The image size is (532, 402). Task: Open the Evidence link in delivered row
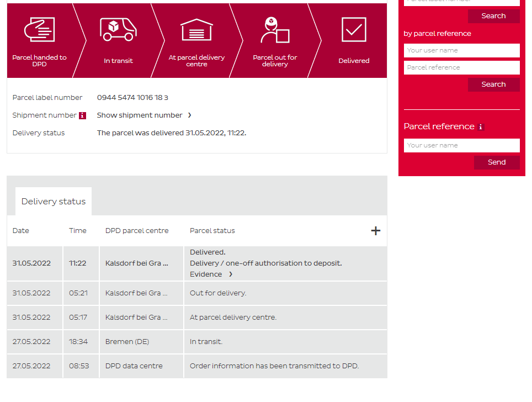pyautogui.click(x=206, y=274)
